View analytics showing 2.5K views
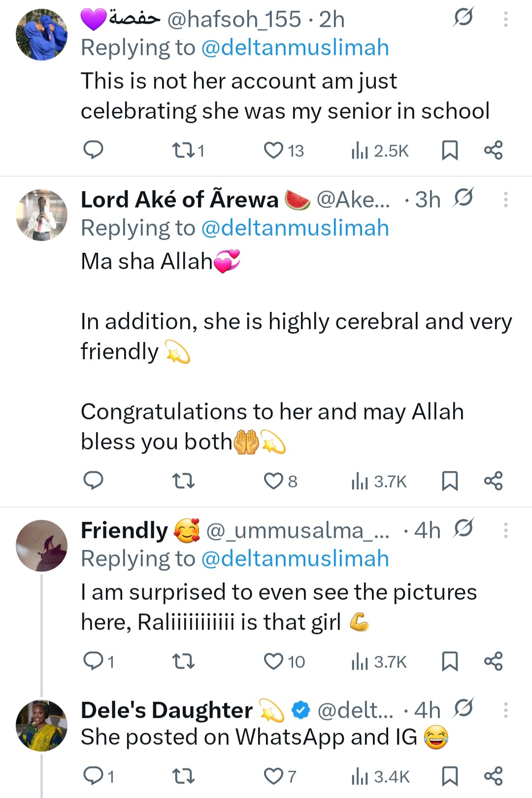 click(379, 150)
